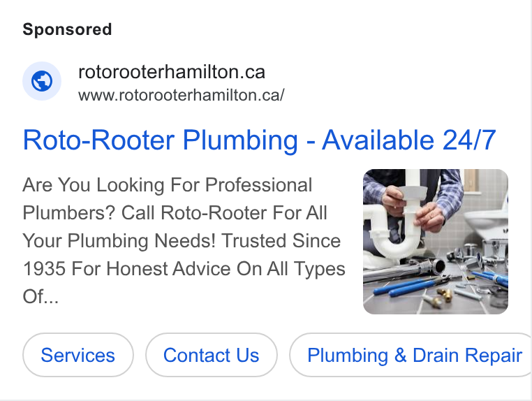
Task: Click the Sponsored label
Action: tap(67, 29)
